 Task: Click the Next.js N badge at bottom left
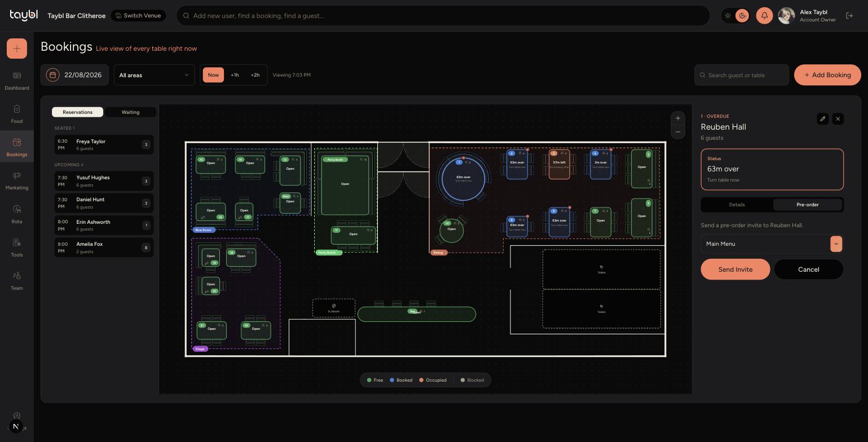click(16, 427)
